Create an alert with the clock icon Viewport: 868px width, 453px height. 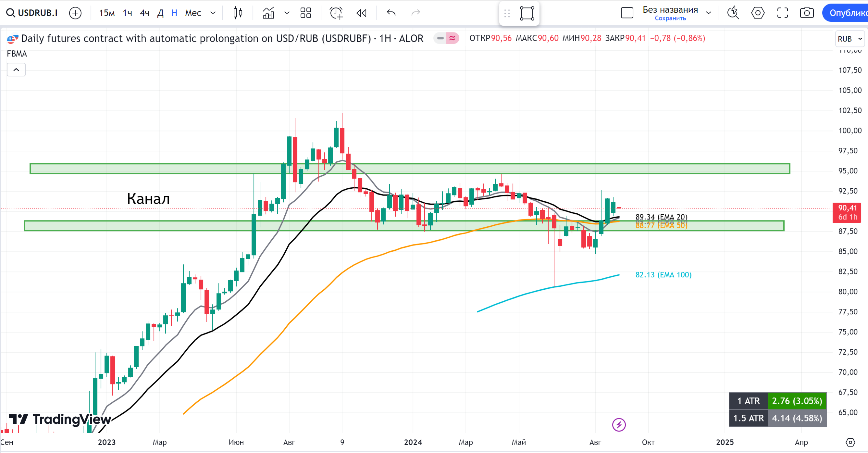click(336, 13)
